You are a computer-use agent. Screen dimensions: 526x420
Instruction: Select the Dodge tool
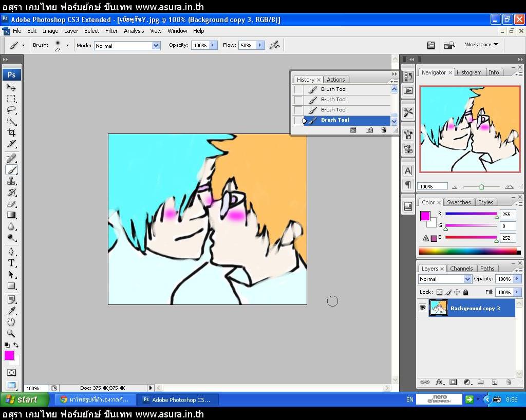pyautogui.click(x=11, y=238)
